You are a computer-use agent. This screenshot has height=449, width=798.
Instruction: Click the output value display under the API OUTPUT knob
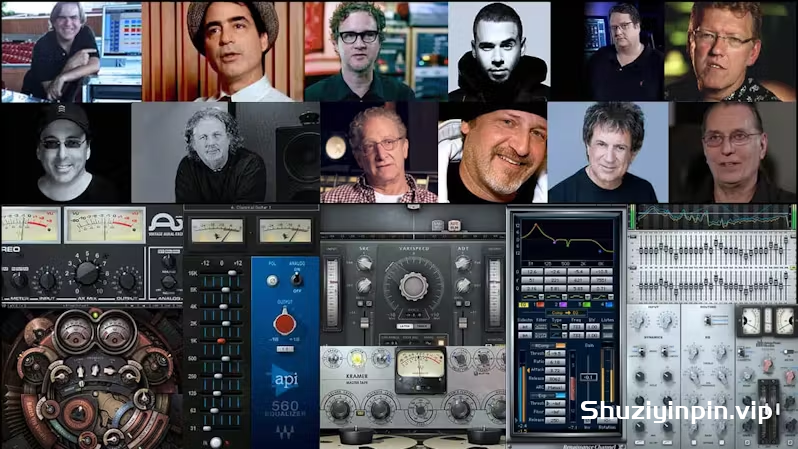285,349
